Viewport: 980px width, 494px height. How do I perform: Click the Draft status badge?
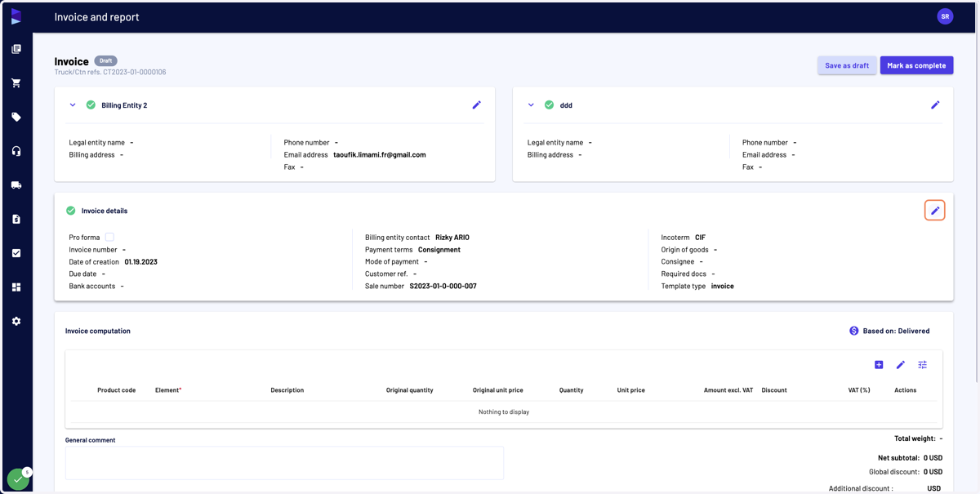pyautogui.click(x=105, y=60)
